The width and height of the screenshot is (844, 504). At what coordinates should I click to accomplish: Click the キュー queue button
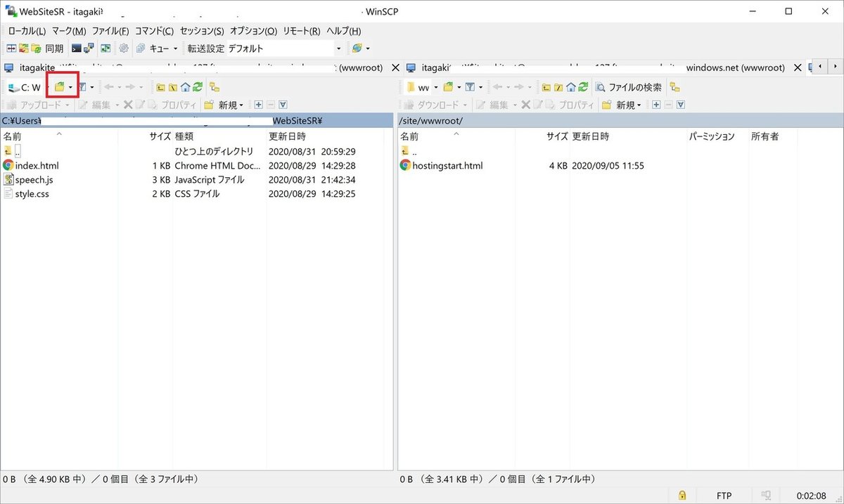(152, 49)
